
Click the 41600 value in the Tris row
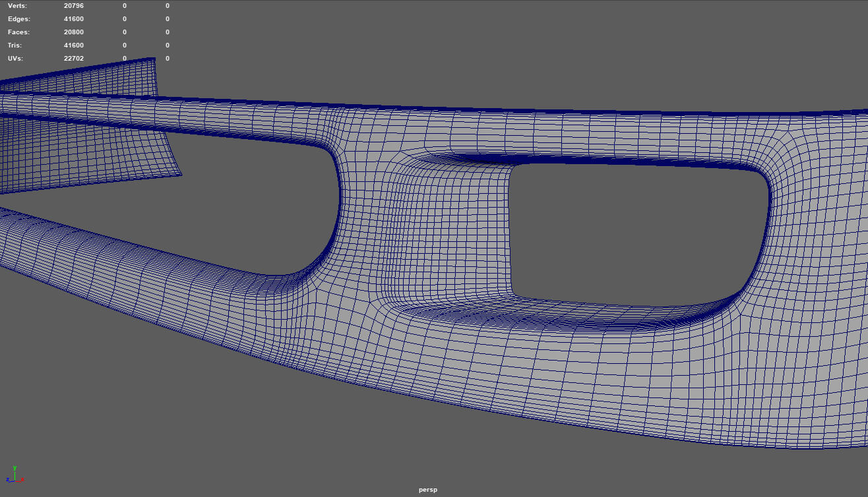click(74, 45)
